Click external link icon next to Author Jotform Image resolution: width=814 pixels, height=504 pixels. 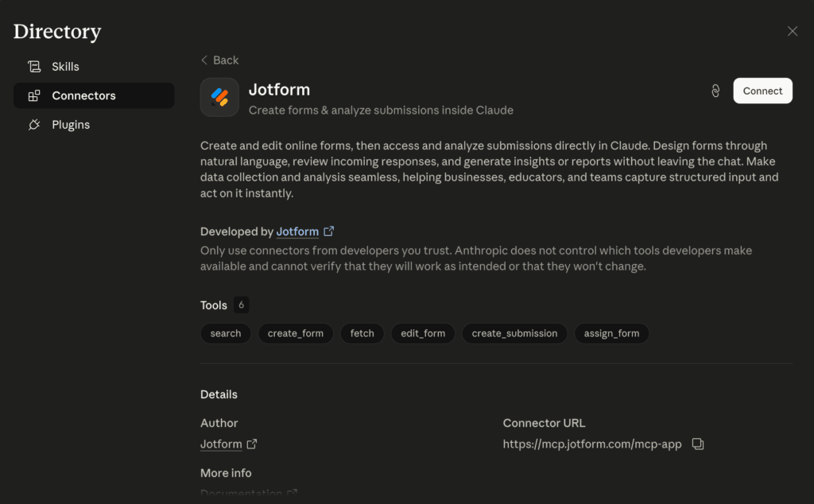click(252, 444)
